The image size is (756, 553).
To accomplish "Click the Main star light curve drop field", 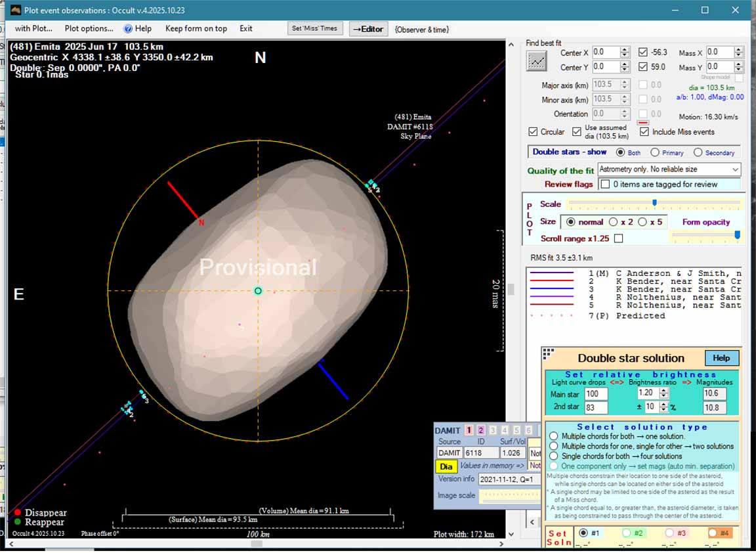I will (x=596, y=394).
